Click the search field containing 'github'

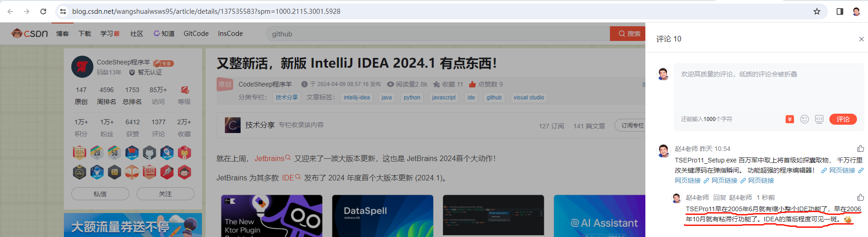click(x=438, y=34)
